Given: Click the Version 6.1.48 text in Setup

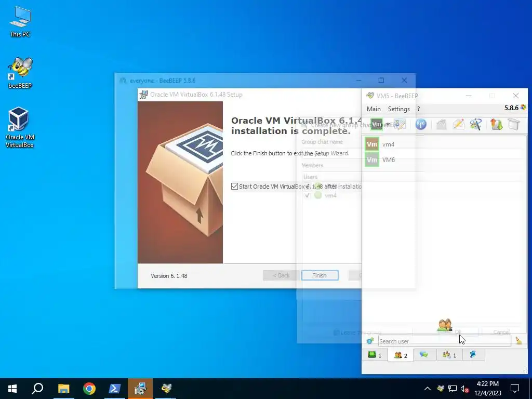Looking at the screenshot, I should click(x=169, y=276).
